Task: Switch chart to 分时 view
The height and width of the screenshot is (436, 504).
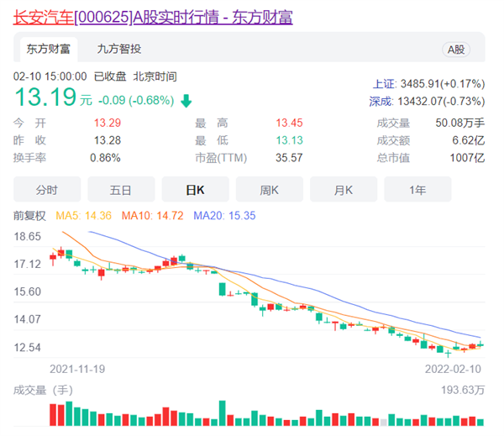Action: pyautogui.click(x=47, y=190)
